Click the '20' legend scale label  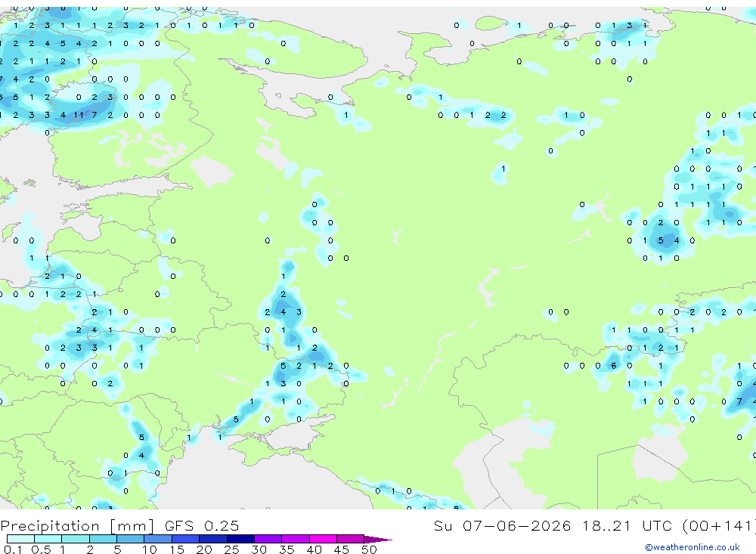(x=204, y=549)
